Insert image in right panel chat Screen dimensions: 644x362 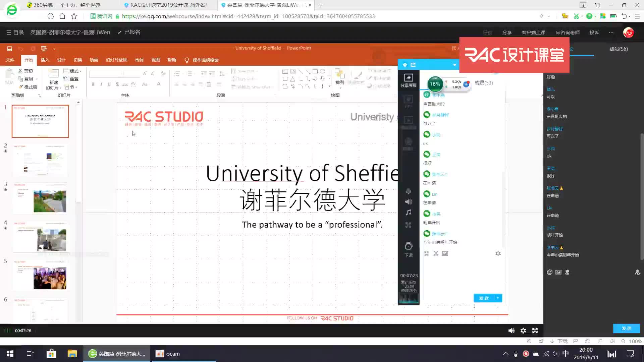(x=558, y=272)
